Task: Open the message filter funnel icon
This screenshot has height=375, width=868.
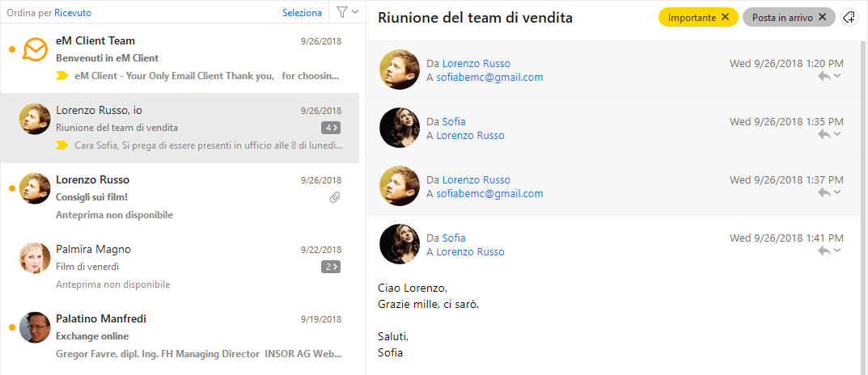Action: click(x=341, y=11)
